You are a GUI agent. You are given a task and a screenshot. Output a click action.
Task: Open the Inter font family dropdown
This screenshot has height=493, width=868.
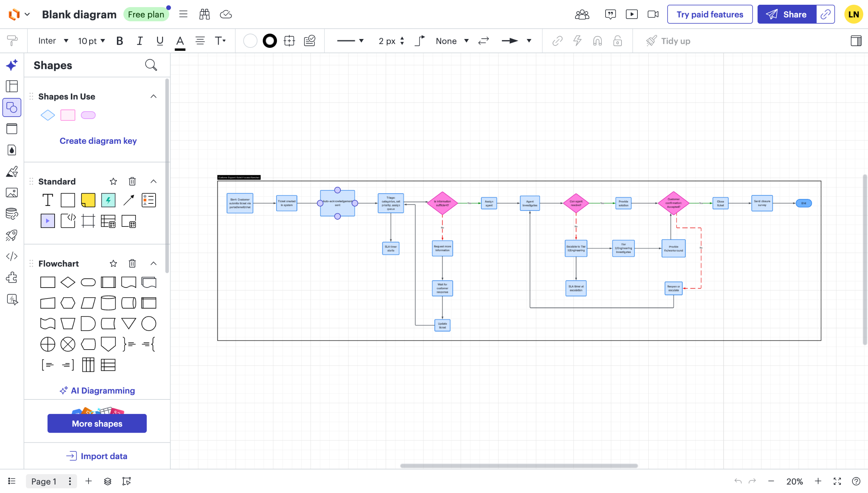[53, 41]
